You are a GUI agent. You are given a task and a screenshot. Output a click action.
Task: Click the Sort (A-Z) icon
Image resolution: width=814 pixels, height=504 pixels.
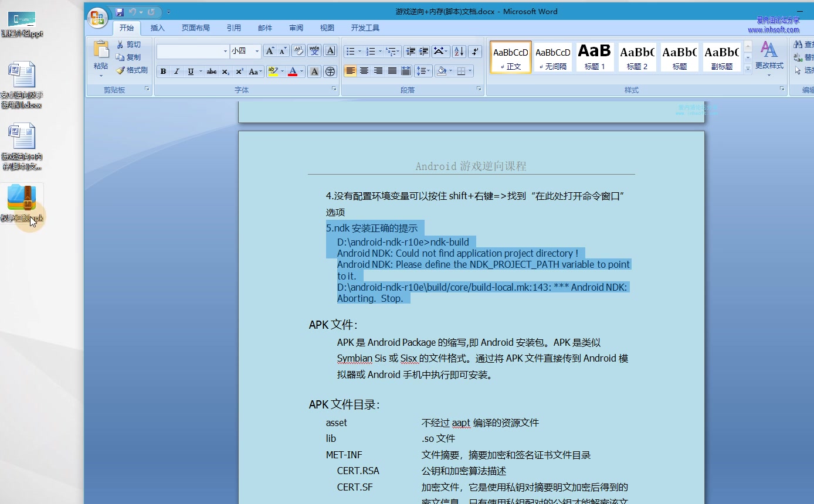(x=459, y=51)
